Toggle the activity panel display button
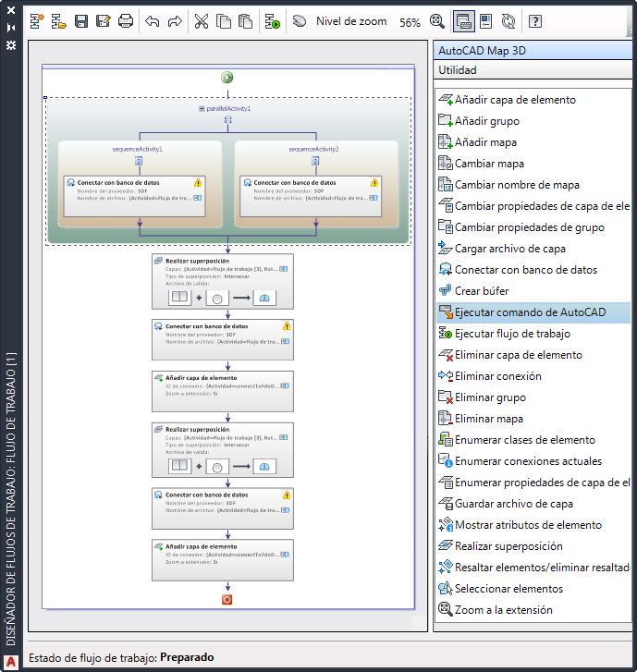Viewport: 637px width, 672px height. (464, 21)
